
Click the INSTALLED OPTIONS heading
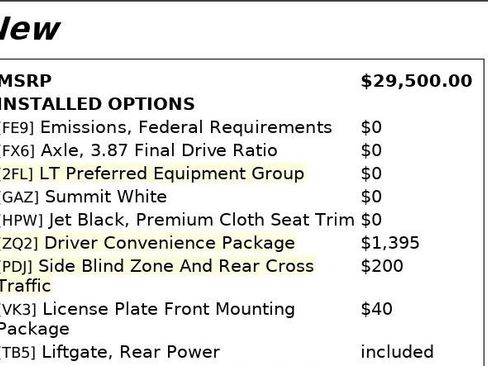[97, 104]
